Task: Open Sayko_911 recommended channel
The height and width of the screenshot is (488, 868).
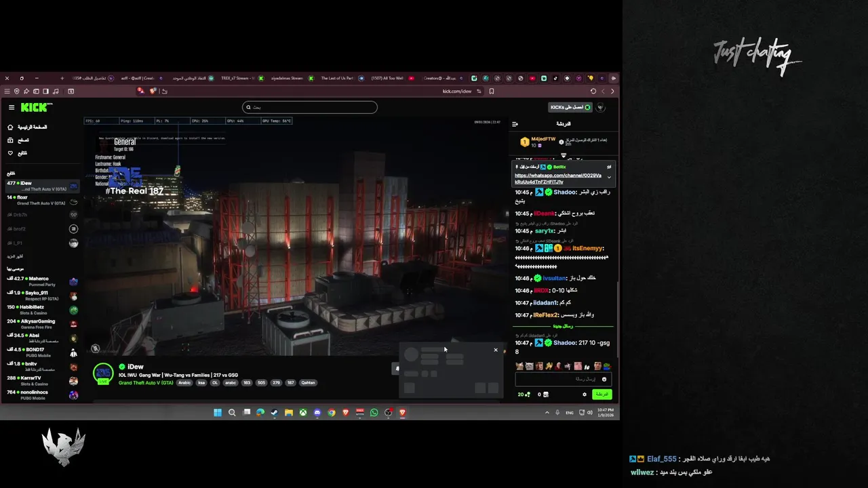Action: (x=42, y=296)
